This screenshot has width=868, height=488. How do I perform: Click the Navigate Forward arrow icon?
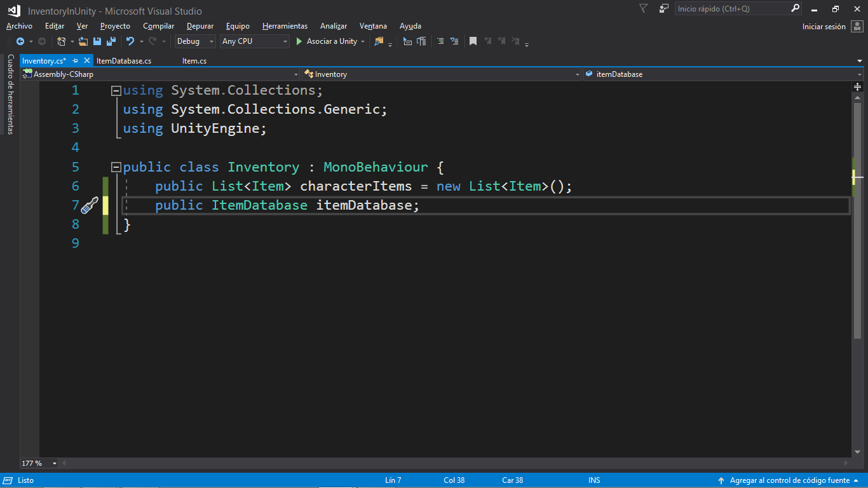(42, 41)
